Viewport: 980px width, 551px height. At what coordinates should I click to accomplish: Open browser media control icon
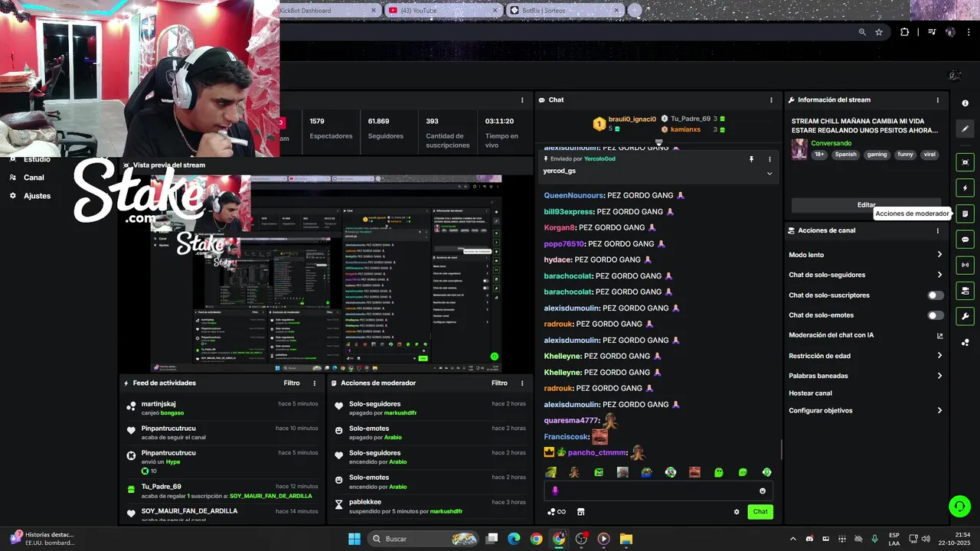point(932,32)
